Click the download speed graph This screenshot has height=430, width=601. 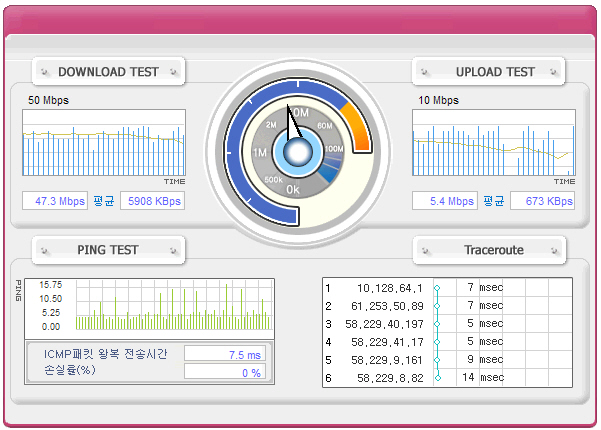(x=104, y=143)
